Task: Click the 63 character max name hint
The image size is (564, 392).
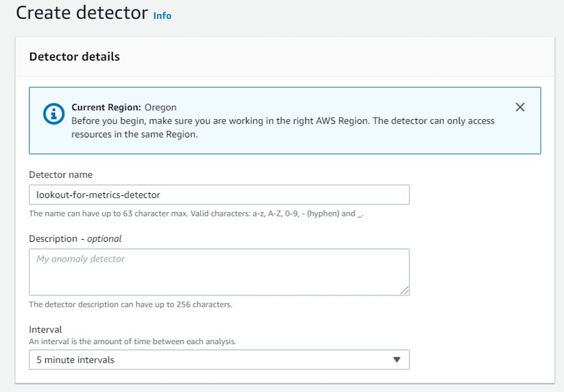Action: point(196,213)
